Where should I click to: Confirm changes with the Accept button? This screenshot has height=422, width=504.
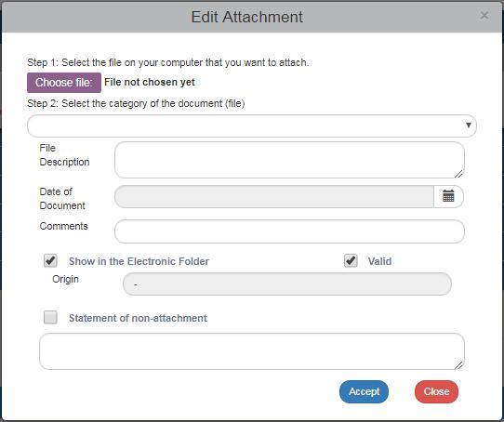[364, 391]
